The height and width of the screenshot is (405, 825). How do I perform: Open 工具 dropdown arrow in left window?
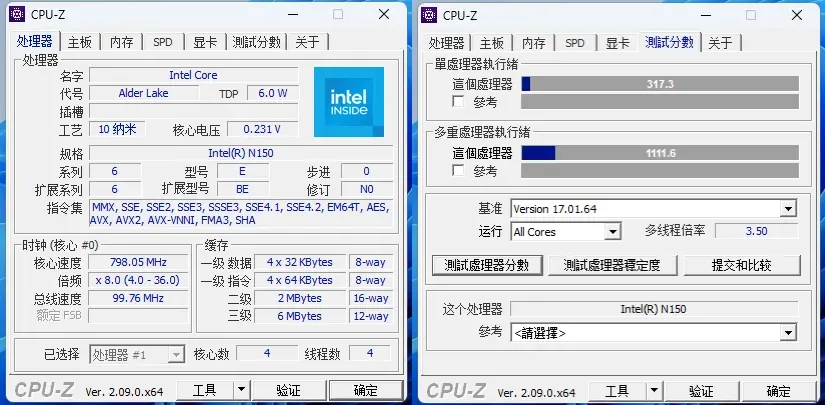point(239,391)
